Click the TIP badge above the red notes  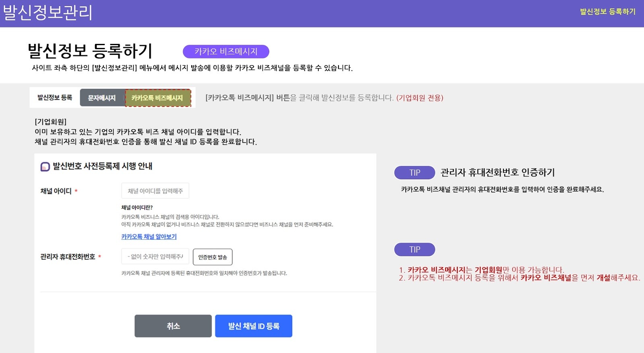click(415, 249)
